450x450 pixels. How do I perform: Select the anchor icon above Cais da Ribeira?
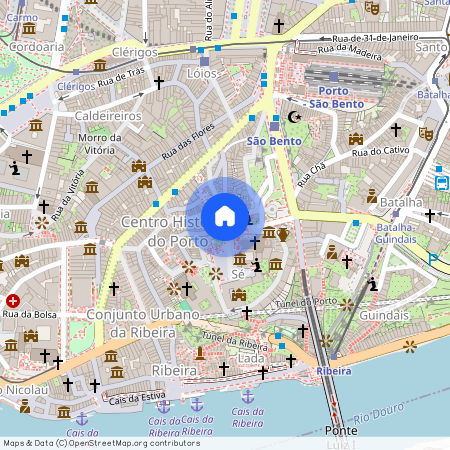[x=248, y=396]
